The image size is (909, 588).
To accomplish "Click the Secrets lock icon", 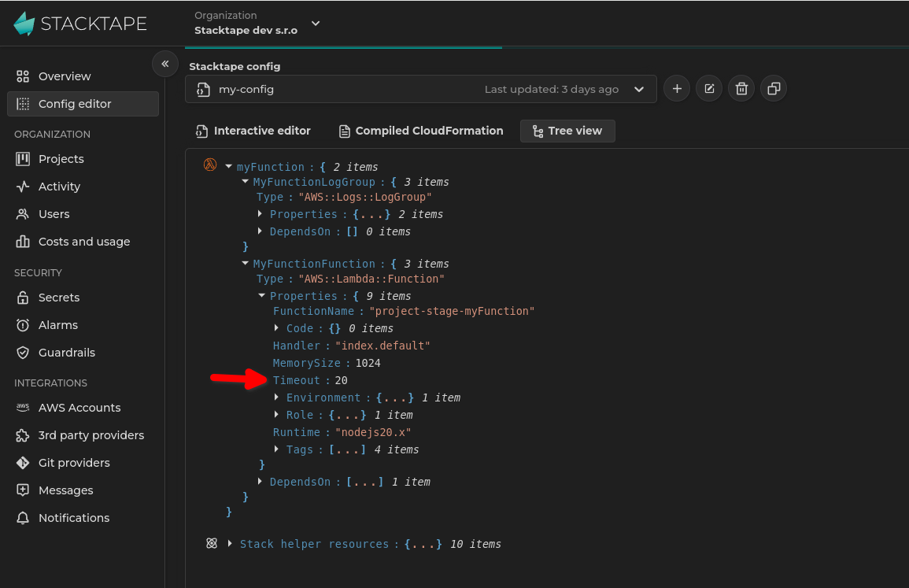I will pos(23,298).
